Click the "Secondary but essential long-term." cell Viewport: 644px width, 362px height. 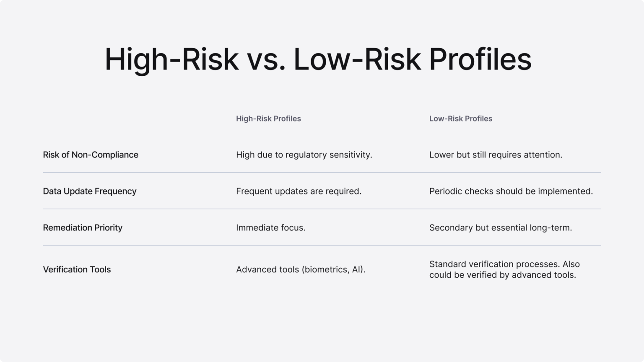500,228
